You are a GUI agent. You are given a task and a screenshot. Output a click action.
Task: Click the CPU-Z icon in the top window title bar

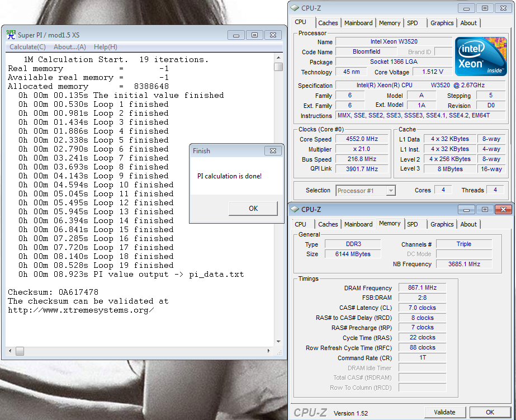tap(295, 8)
